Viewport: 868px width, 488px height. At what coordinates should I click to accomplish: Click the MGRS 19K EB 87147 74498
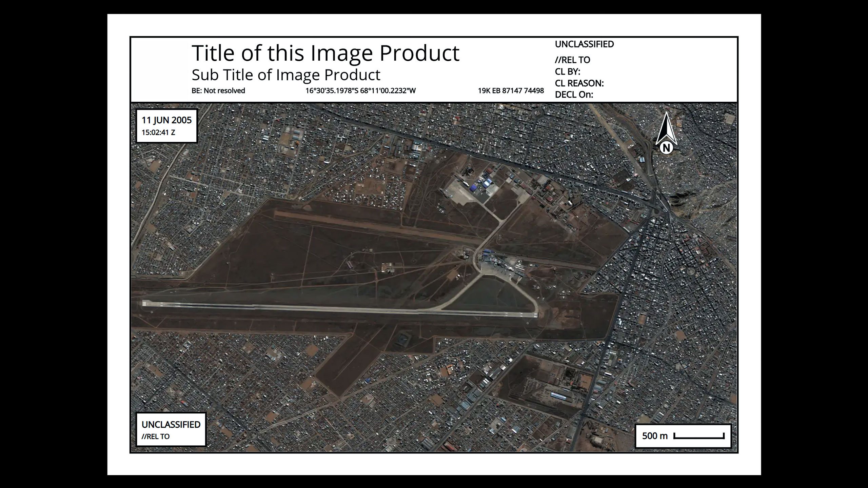pos(511,90)
